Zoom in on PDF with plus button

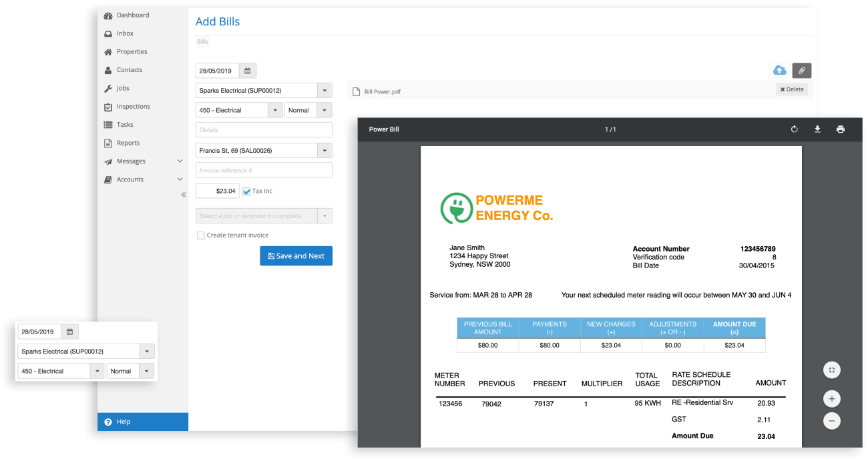(831, 399)
